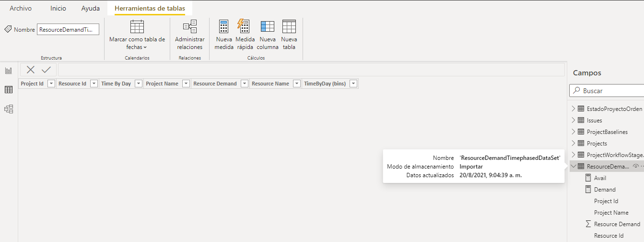Switch to Data view icon in sidebar
This screenshot has height=242, width=644.
(x=9, y=90)
